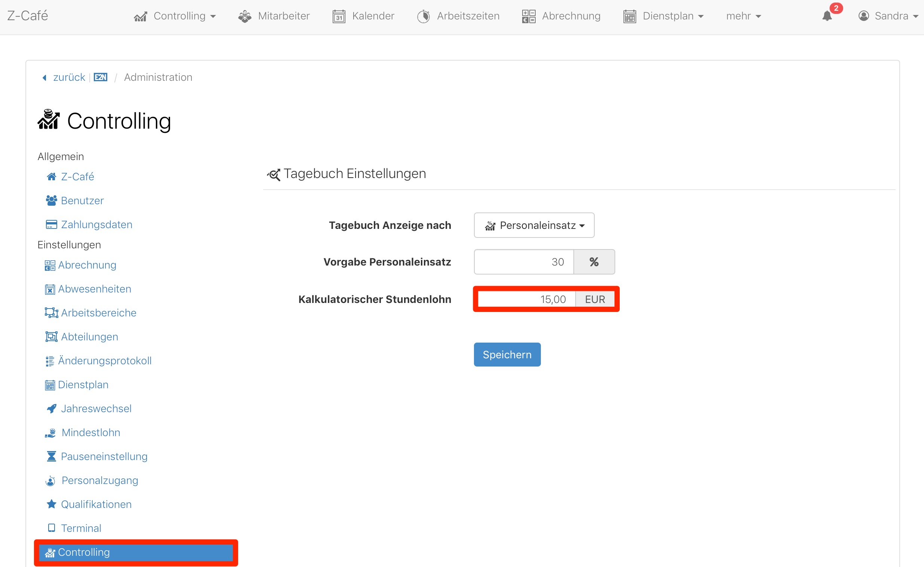Screen dimensions: 924x567
Task: Click the Dienstplan icon in the sidebar
Action: (x=50, y=385)
